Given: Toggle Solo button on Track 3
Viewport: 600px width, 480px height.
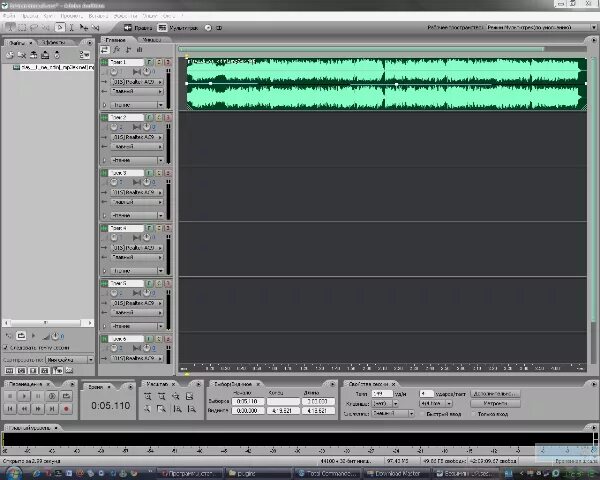Looking at the screenshot, I should (159, 173).
